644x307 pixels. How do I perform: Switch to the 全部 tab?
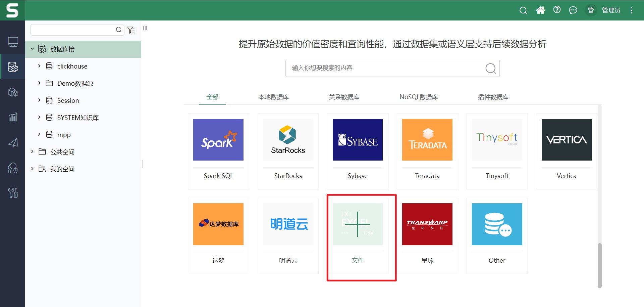tap(212, 97)
